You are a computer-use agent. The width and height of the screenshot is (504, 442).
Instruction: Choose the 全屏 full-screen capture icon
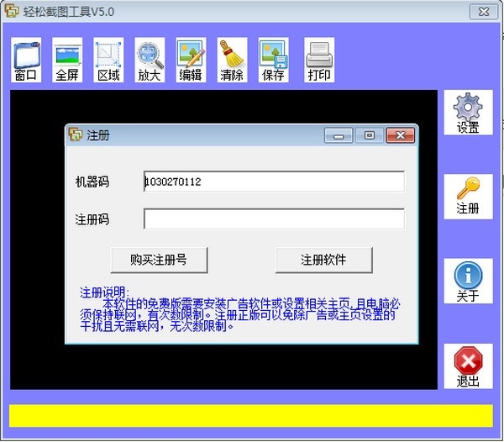pyautogui.click(x=67, y=60)
